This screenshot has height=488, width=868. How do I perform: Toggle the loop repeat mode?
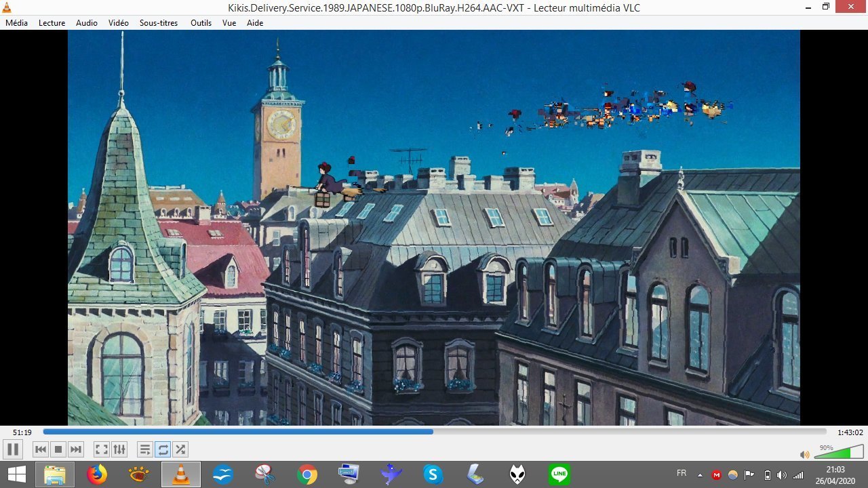pos(163,449)
